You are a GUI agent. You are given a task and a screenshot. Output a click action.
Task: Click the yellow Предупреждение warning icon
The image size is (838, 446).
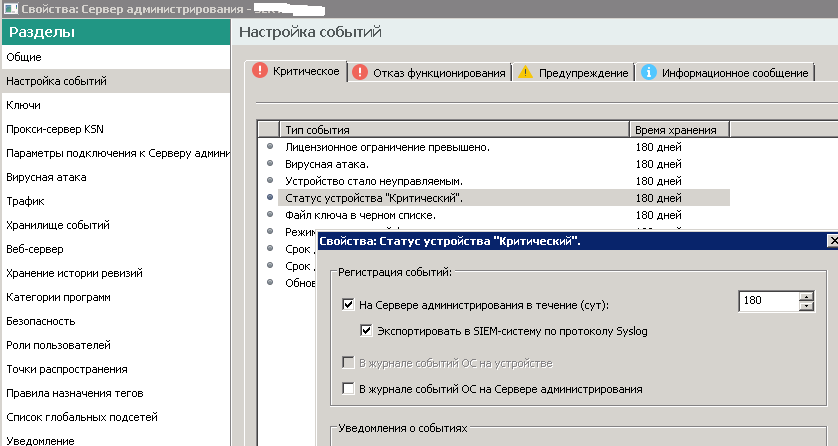tap(526, 72)
